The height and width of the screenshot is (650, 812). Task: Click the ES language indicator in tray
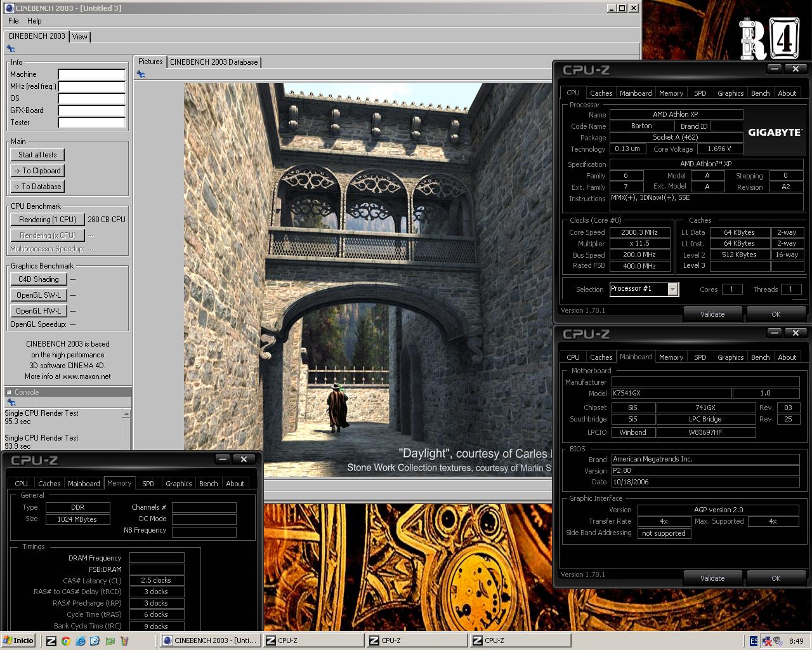pyautogui.click(x=754, y=641)
